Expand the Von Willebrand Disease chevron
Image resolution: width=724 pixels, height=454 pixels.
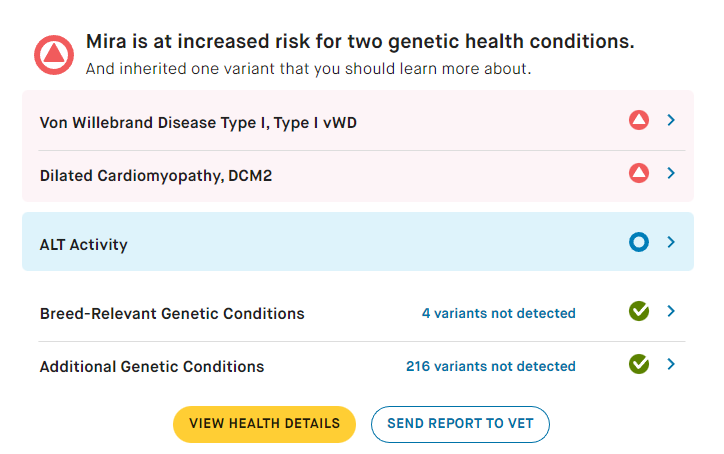[671, 121]
